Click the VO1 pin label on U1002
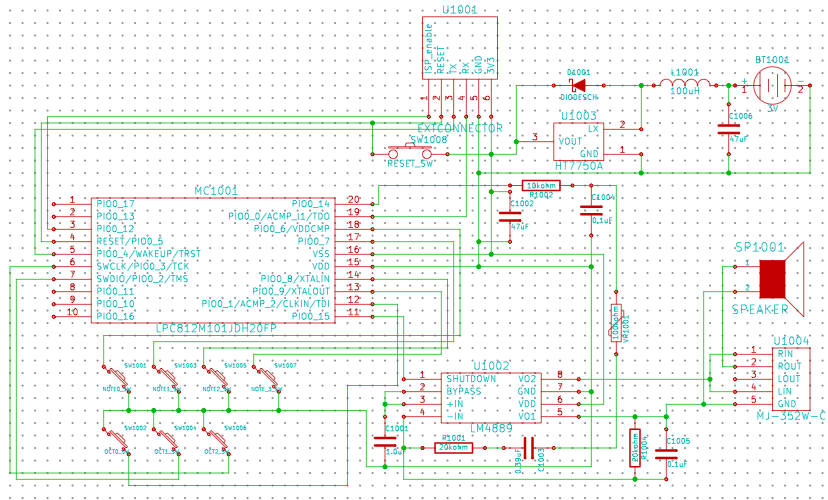Screen dimensions: 828x500 (x=527, y=416)
